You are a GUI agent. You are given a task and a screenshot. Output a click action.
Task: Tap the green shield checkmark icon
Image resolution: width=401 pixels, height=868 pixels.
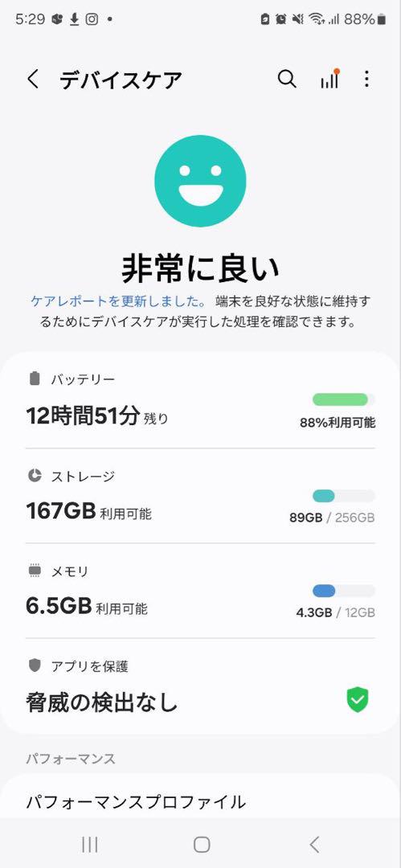358,699
